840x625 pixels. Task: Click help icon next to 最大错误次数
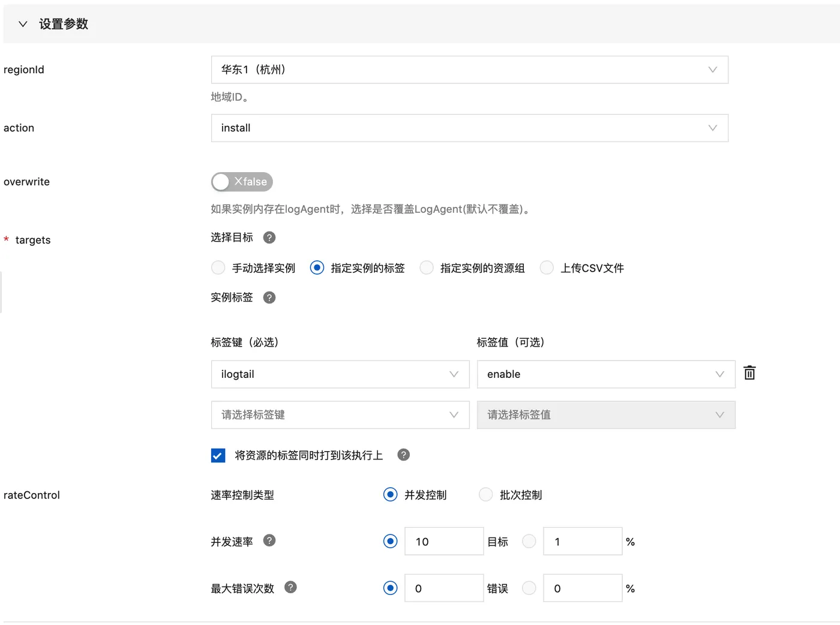point(290,587)
